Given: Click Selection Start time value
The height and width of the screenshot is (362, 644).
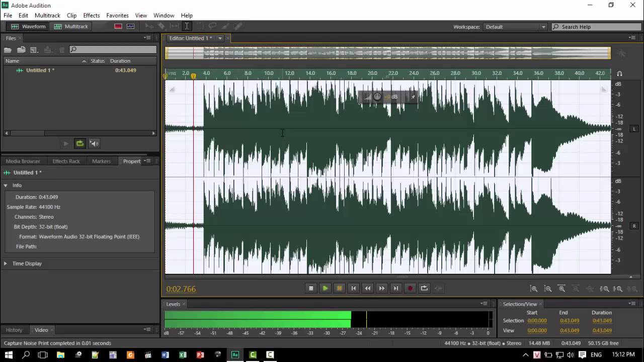Looking at the screenshot, I should click(537, 321).
